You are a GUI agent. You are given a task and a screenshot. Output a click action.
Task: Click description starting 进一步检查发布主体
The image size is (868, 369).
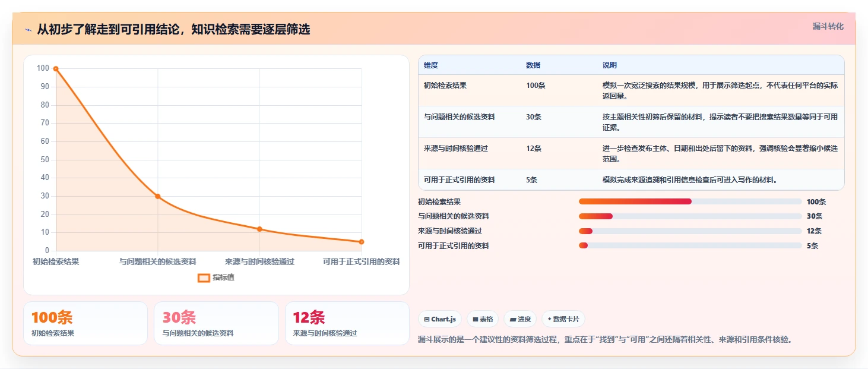coord(720,154)
